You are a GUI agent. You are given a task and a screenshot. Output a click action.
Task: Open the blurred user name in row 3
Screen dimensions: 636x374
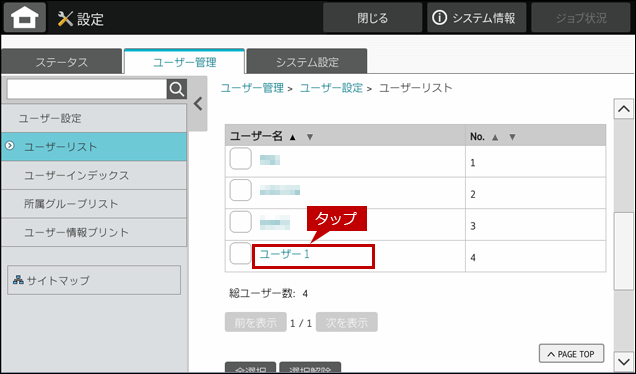click(275, 222)
